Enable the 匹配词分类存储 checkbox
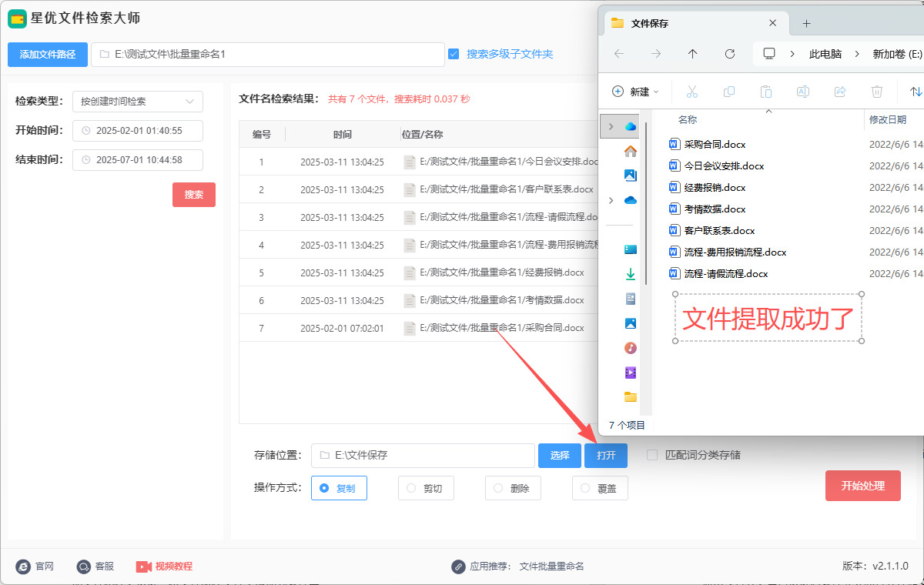924x585 pixels. [x=652, y=455]
